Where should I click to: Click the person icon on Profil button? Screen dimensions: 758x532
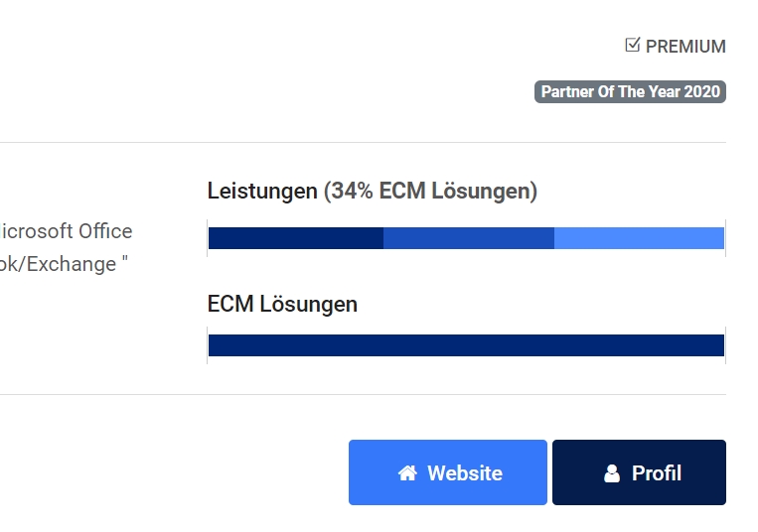612,473
